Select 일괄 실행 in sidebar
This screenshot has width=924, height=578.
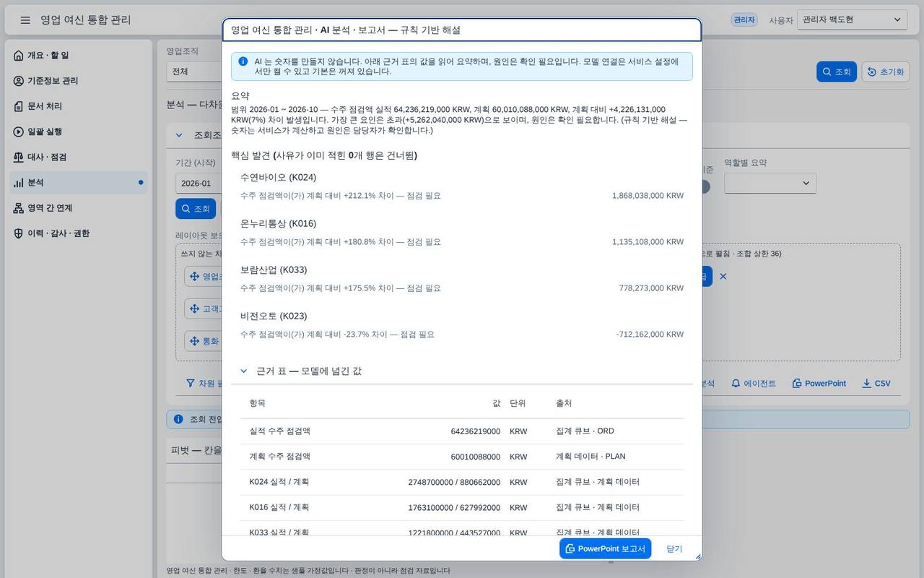coord(79,131)
